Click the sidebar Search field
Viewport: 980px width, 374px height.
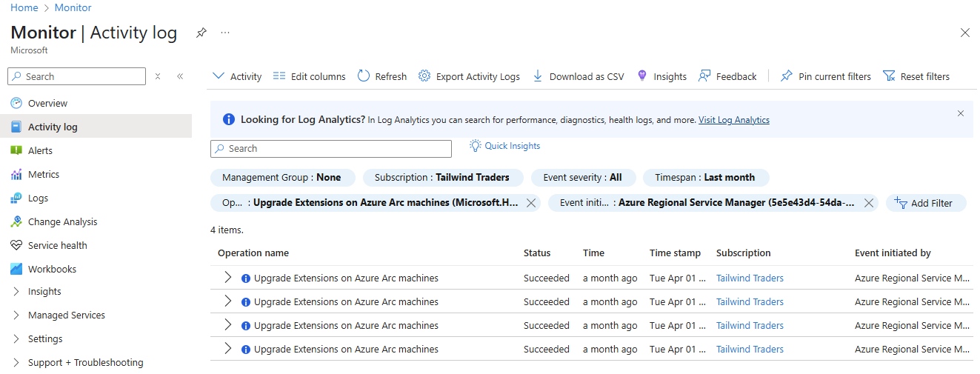click(77, 76)
